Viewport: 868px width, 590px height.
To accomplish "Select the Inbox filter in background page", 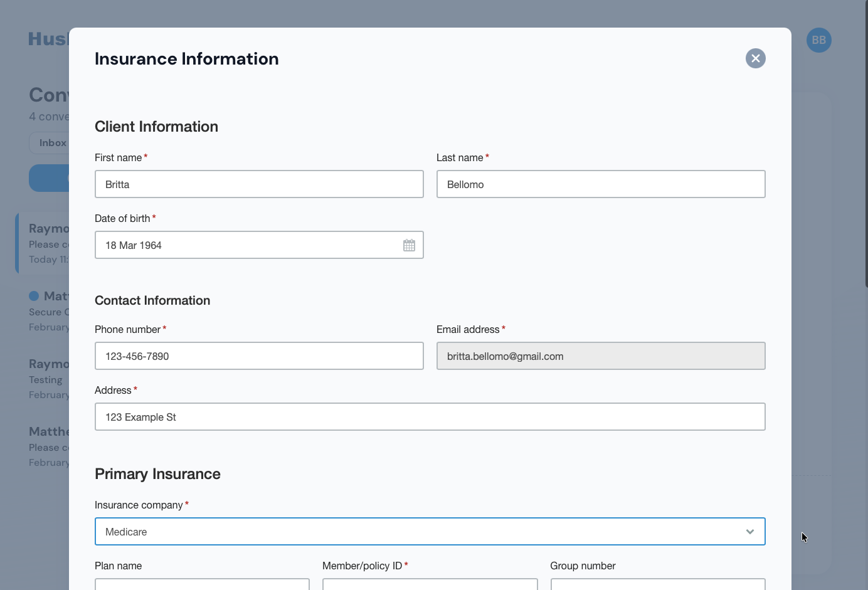I will point(50,143).
